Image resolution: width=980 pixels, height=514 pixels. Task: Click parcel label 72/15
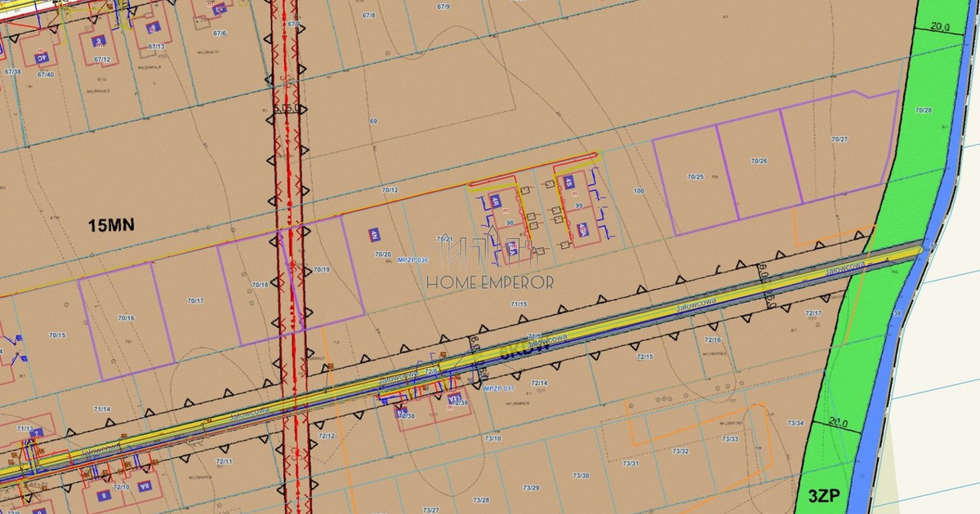[645, 357]
